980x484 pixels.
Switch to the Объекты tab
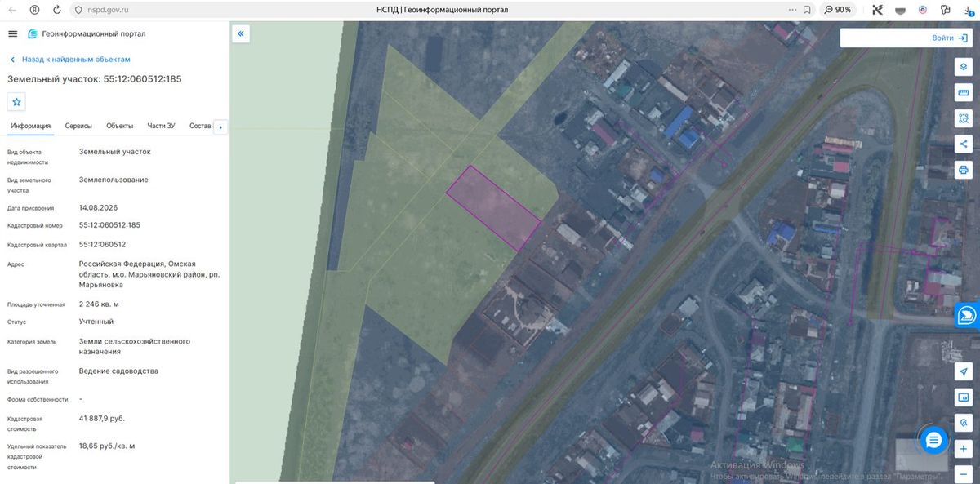(x=120, y=126)
